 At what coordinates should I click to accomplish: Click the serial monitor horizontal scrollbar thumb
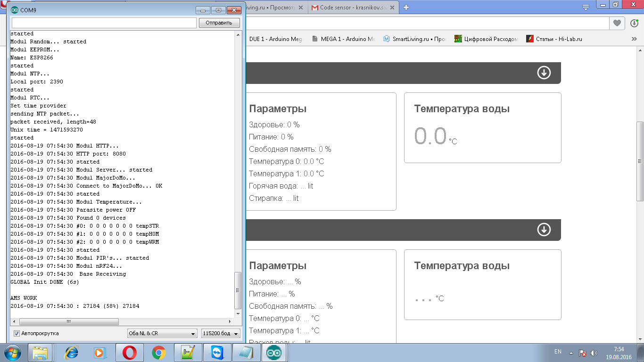tap(68, 322)
